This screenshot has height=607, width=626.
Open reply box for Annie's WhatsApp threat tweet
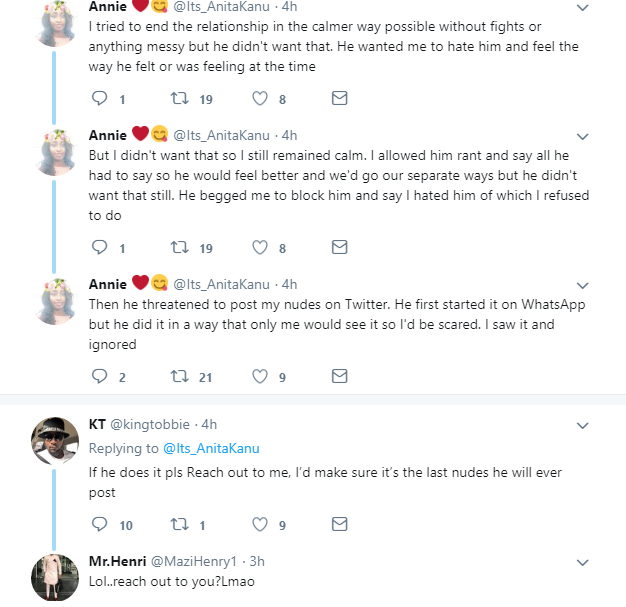[x=100, y=376]
